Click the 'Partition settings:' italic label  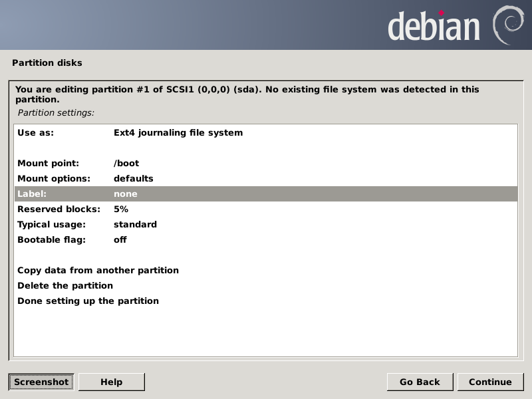56,112
